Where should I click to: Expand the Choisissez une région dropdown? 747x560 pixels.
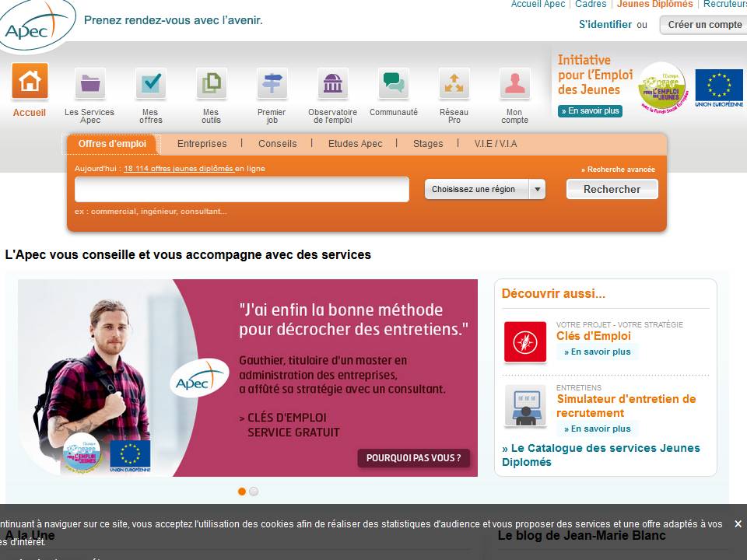pyautogui.click(x=485, y=189)
